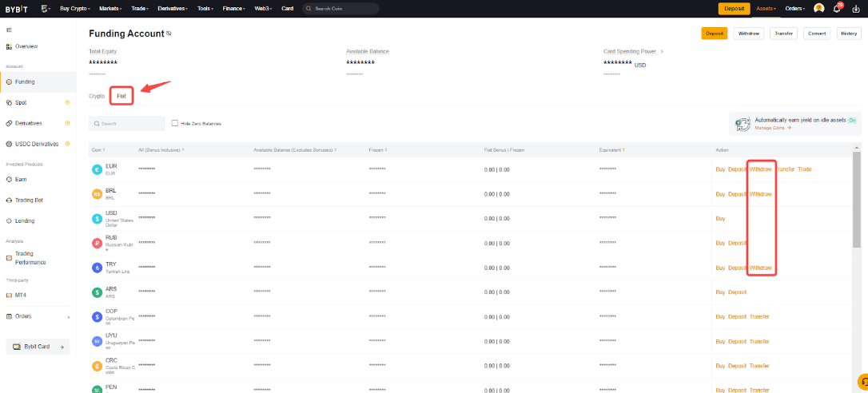
Task: Open the Buy Crypto dropdown menu
Action: click(x=75, y=8)
